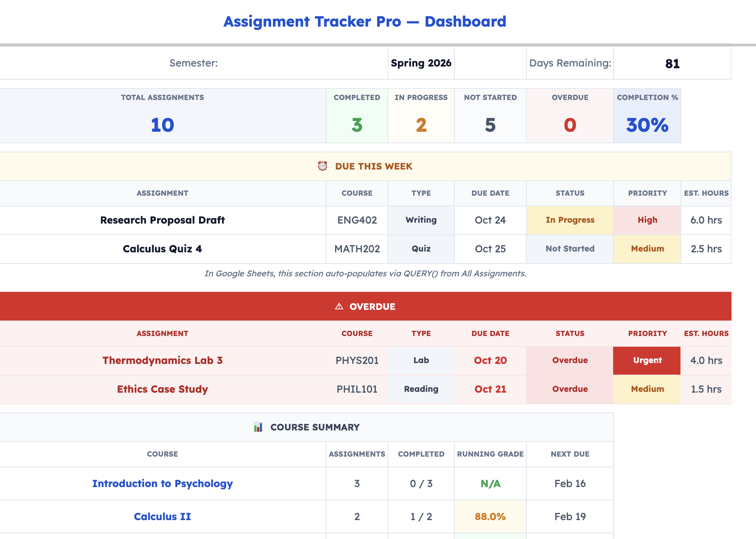
Task: Open the Calculus II course link
Action: tap(162, 516)
